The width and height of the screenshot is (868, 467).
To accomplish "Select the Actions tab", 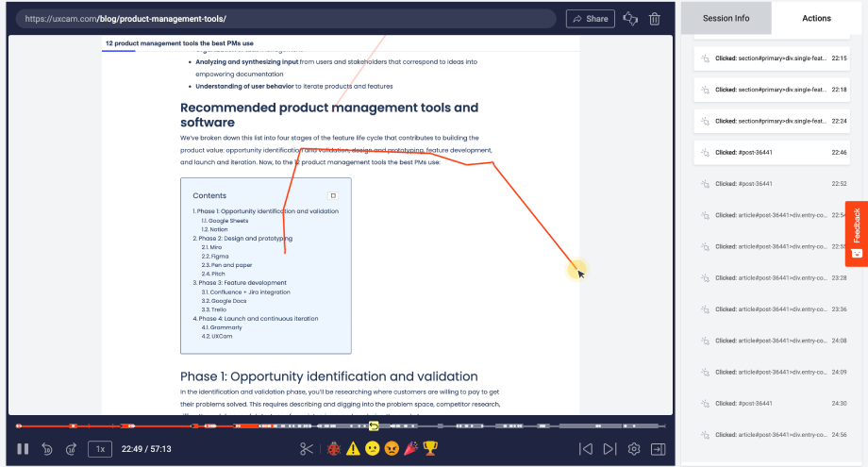I will pos(816,18).
